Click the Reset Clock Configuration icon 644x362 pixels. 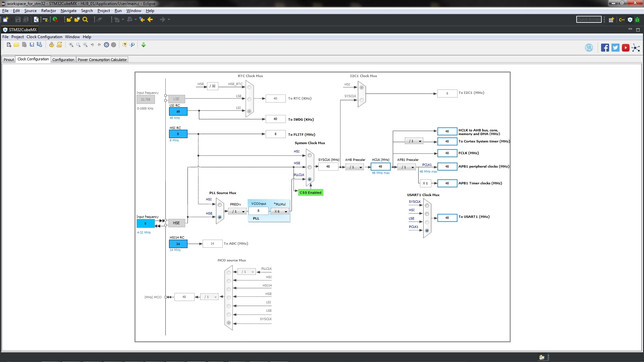106,45
